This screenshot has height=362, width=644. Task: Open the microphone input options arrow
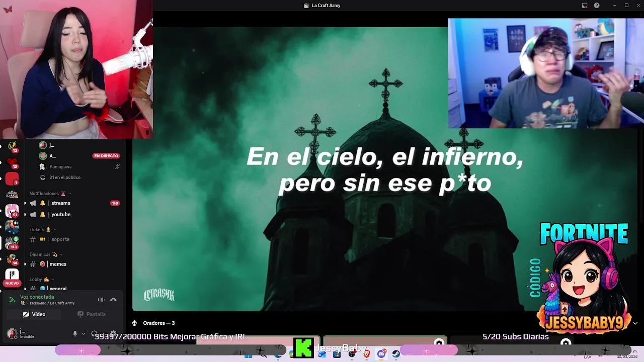84,333
